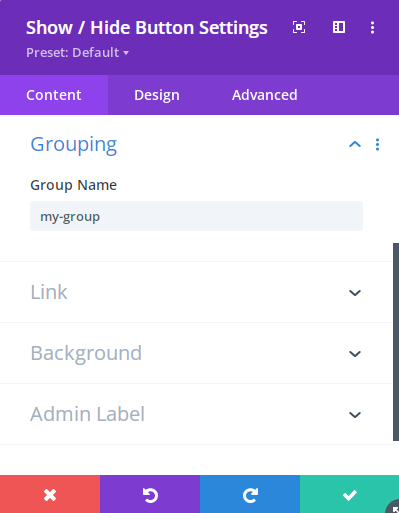Save changes with green checkmark button
Screen dimensions: 399x513
click(349, 495)
